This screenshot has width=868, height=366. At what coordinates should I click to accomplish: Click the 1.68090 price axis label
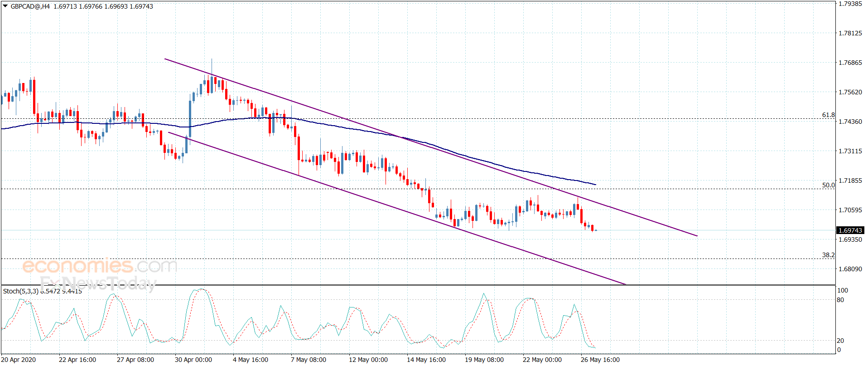coord(850,269)
